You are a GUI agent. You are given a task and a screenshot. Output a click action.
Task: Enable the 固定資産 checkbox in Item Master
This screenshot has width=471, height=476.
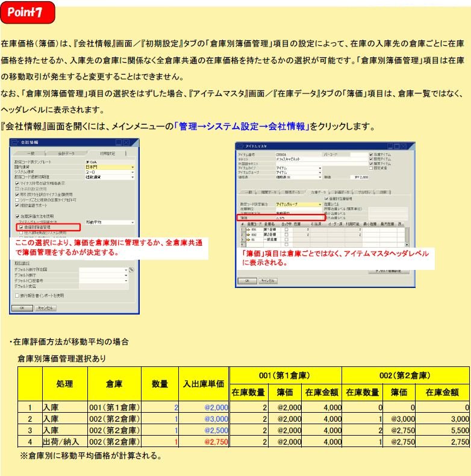coord(370,168)
